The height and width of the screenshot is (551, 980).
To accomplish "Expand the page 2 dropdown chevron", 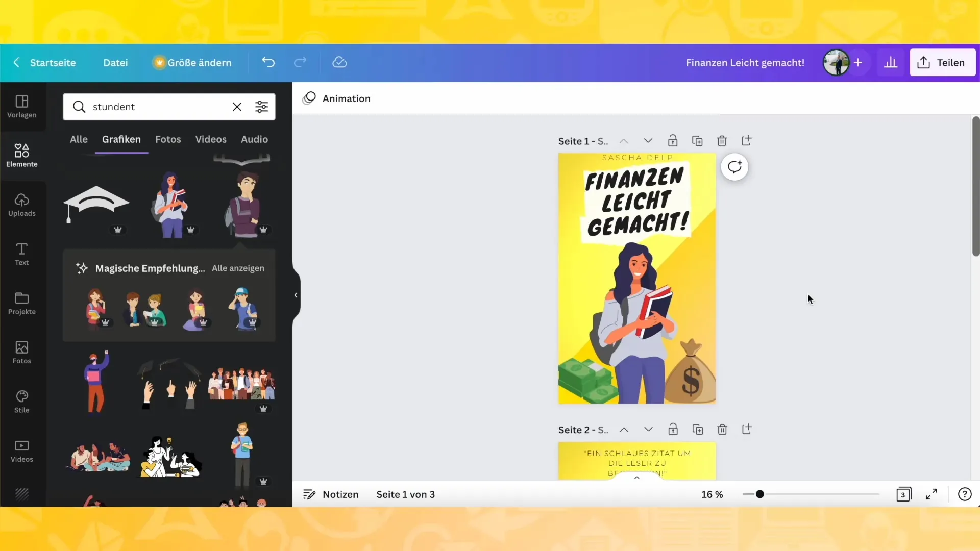I will click(x=649, y=429).
